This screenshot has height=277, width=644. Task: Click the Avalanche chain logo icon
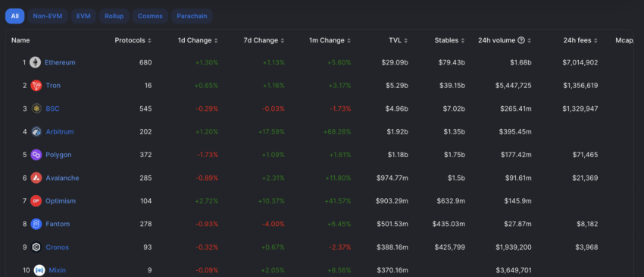tap(36, 178)
